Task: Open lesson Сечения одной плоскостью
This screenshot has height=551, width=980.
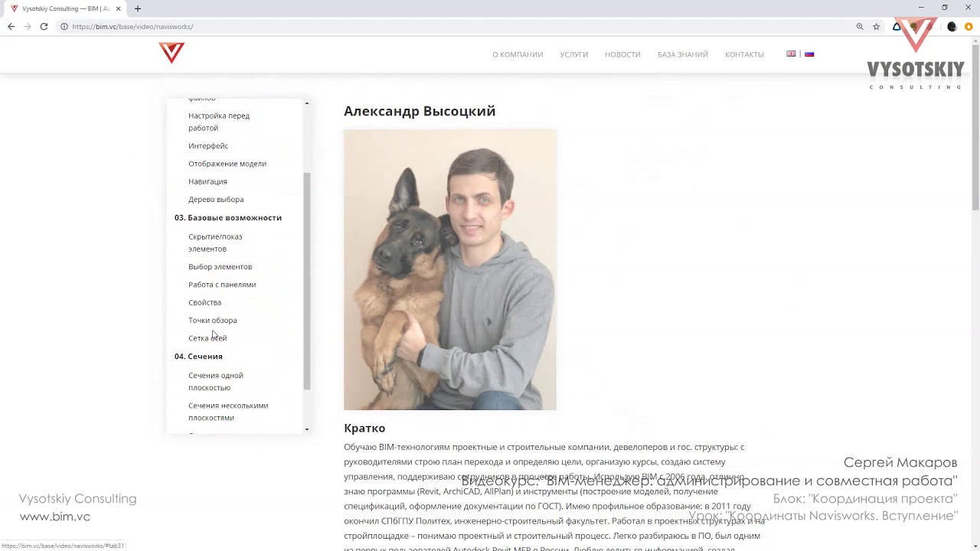Action: coord(216,381)
